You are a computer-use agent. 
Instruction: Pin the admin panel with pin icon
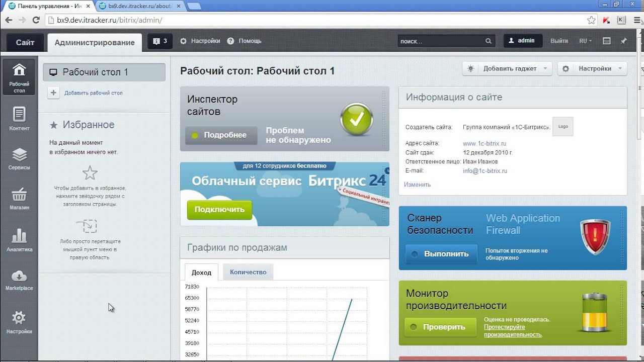click(x=624, y=41)
